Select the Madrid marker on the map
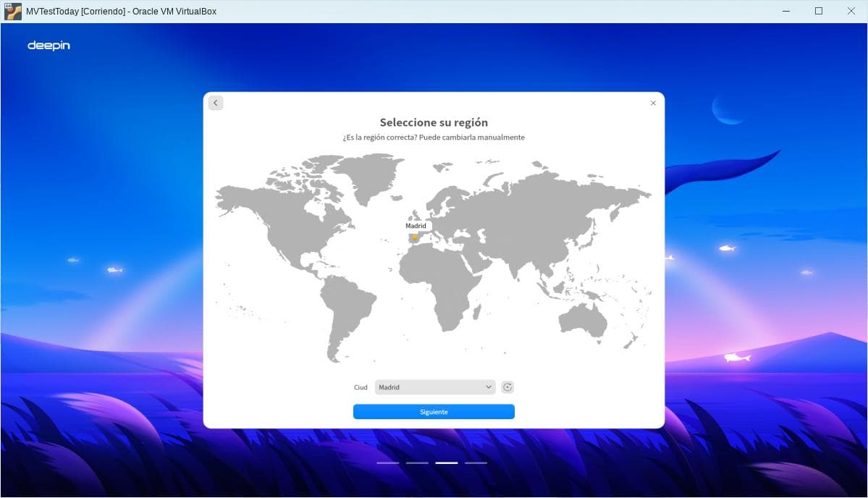Image resolution: width=868 pixels, height=498 pixels. pyautogui.click(x=415, y=237)
